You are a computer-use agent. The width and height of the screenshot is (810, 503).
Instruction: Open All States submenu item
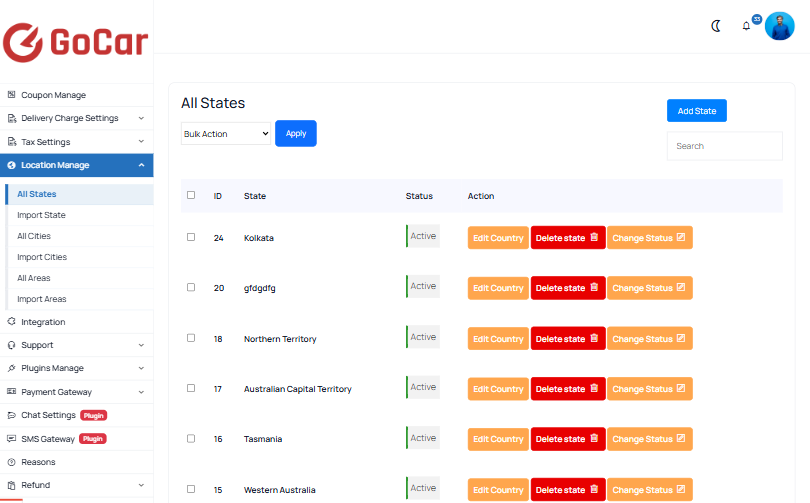79,194
